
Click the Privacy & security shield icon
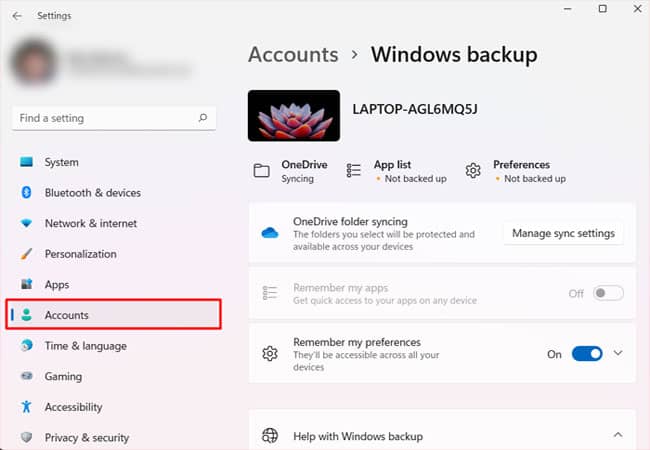click(x=27, y=437)
